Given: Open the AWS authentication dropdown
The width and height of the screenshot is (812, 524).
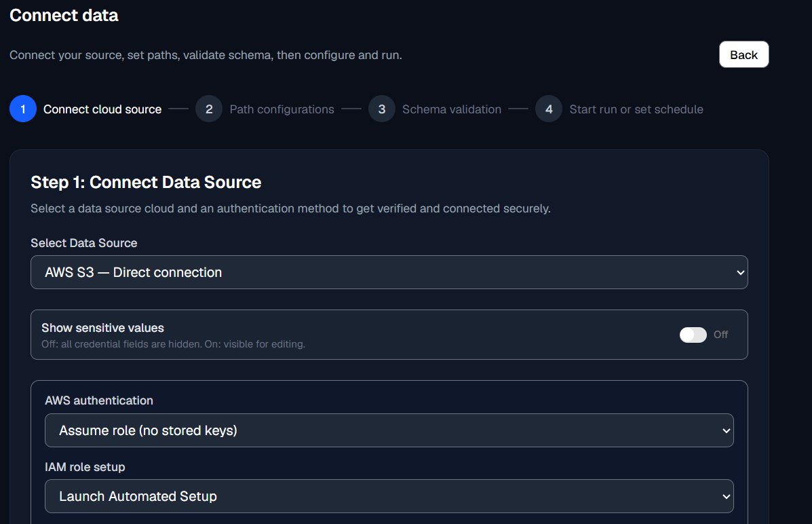Looking at the screenshot, I should point(389,430).
